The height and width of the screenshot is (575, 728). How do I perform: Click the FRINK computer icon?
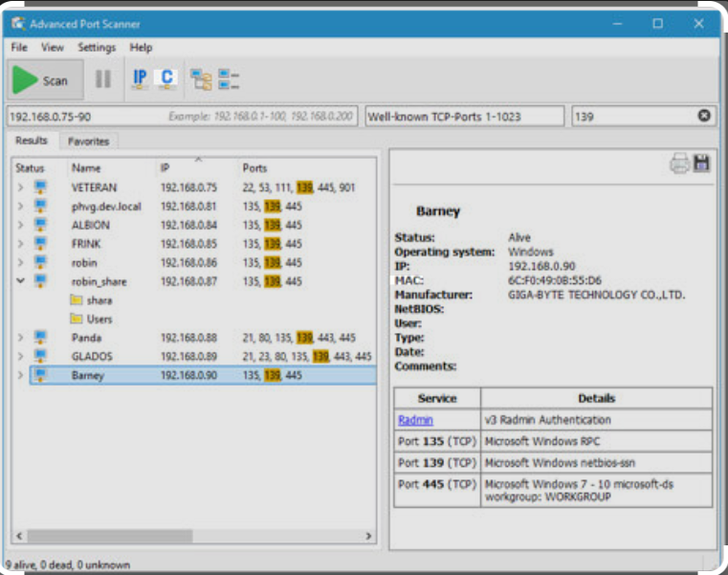(x=40, y=243)
